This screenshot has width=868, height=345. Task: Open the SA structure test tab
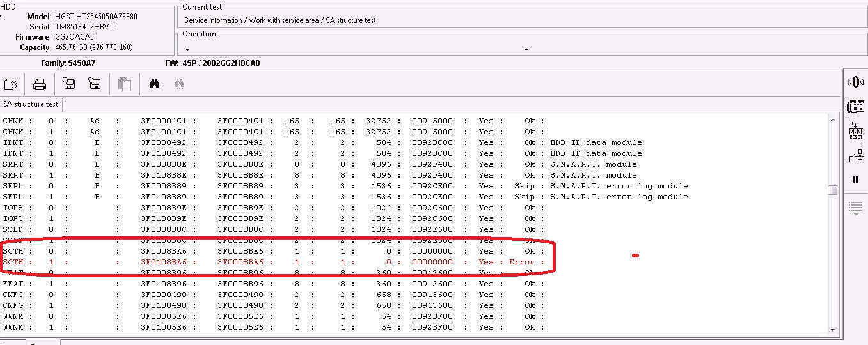pos(31,104)
